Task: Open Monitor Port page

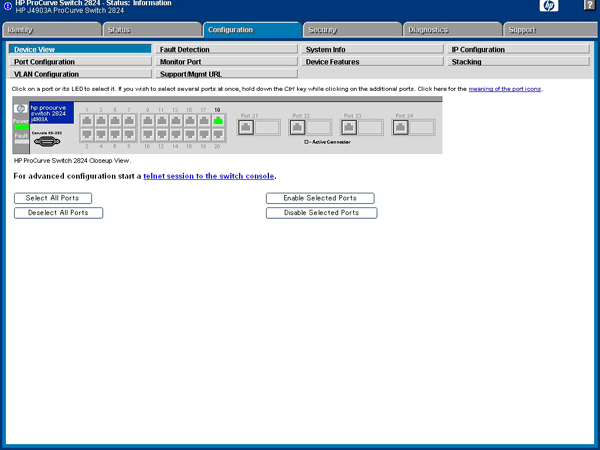Action: coord(227,62)
